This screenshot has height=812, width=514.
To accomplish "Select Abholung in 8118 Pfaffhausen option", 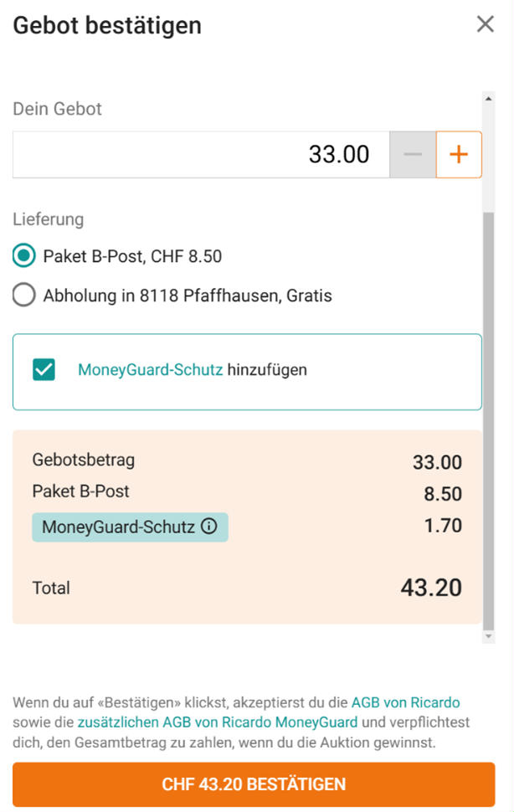I will 23,296.
